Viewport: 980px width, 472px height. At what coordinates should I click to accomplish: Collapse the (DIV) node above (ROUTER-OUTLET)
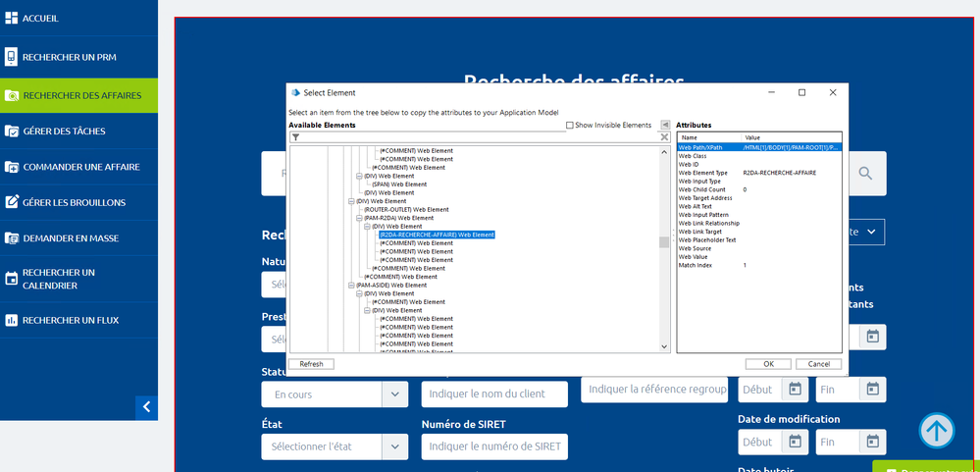[350, 201]
